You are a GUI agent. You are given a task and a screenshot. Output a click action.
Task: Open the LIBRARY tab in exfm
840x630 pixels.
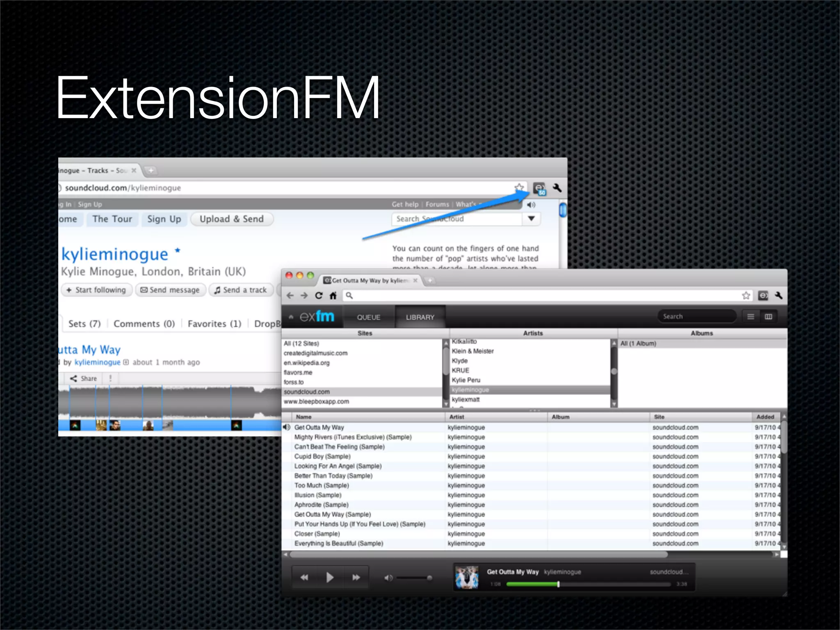point(420,317)
